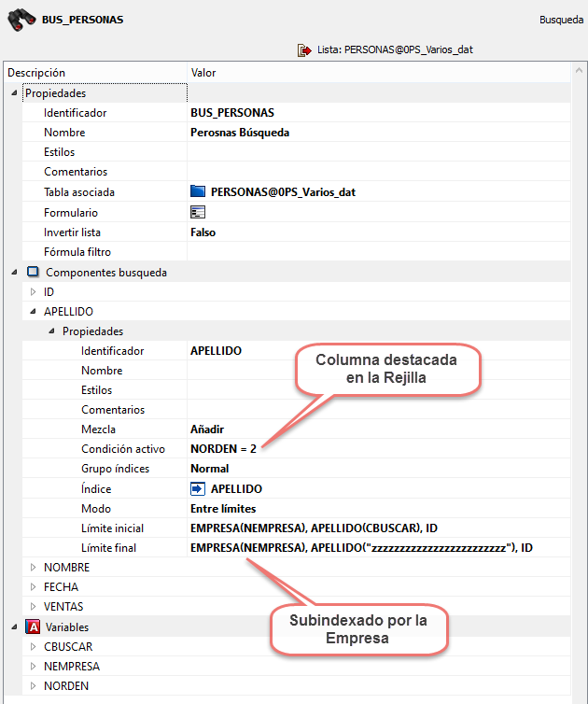Screen dimensions: 588x704
Task: Open the Lista: PERSONAS@0PS_Varios_dat link
Action: click(401, 49)
